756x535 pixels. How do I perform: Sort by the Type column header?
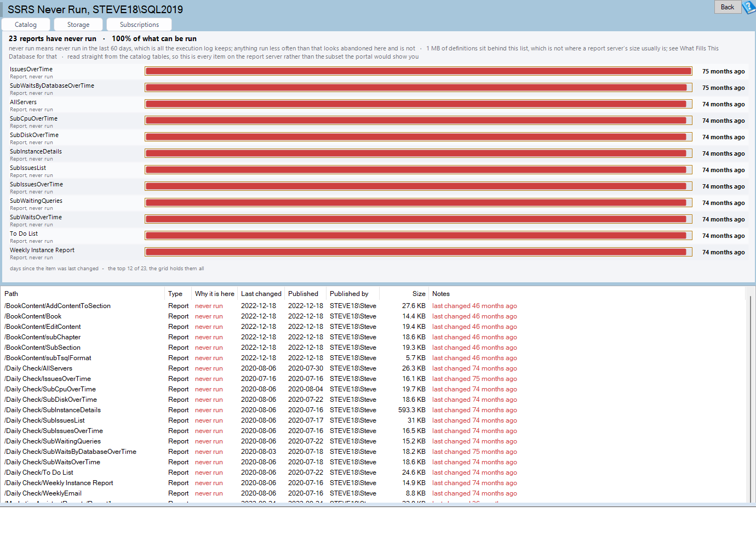175,294
